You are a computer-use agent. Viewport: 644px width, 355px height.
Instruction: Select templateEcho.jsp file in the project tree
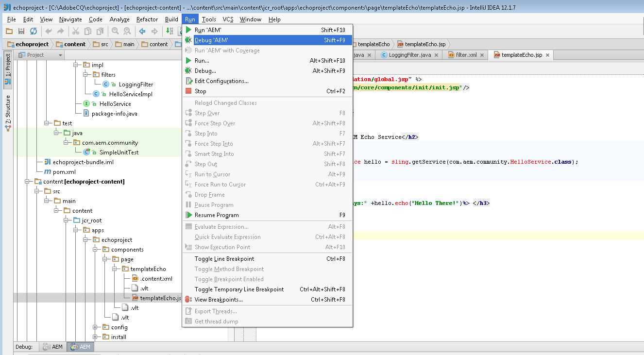coord(161,298)
